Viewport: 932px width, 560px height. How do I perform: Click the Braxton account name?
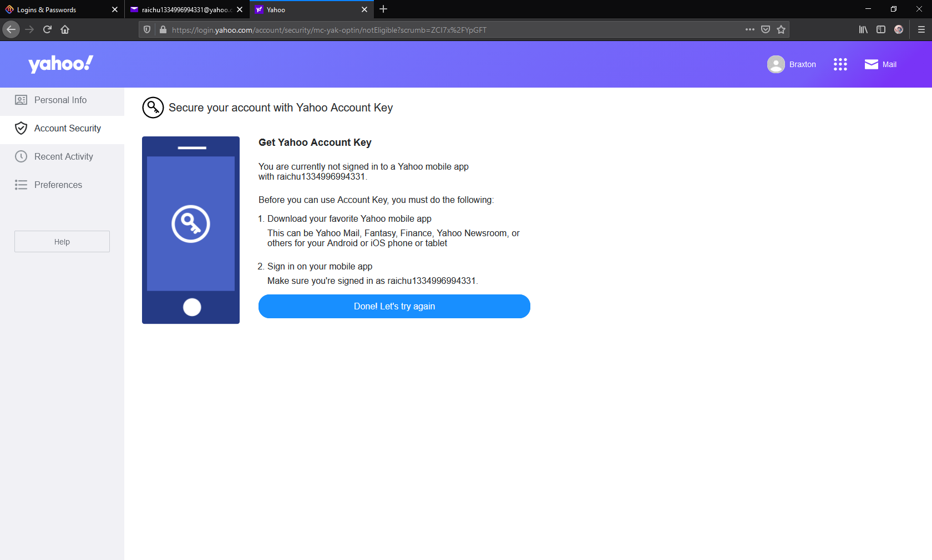(x=802, y=64)
